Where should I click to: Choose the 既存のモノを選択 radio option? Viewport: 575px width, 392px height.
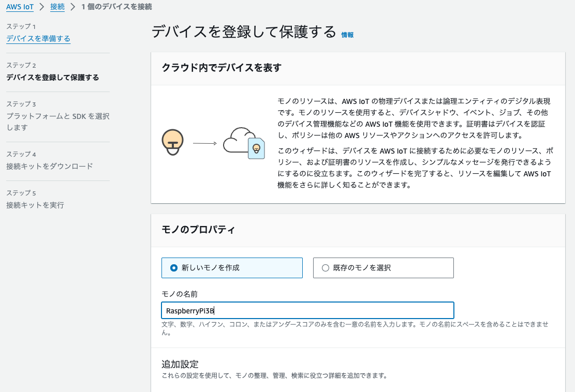[x=383, y=268]
